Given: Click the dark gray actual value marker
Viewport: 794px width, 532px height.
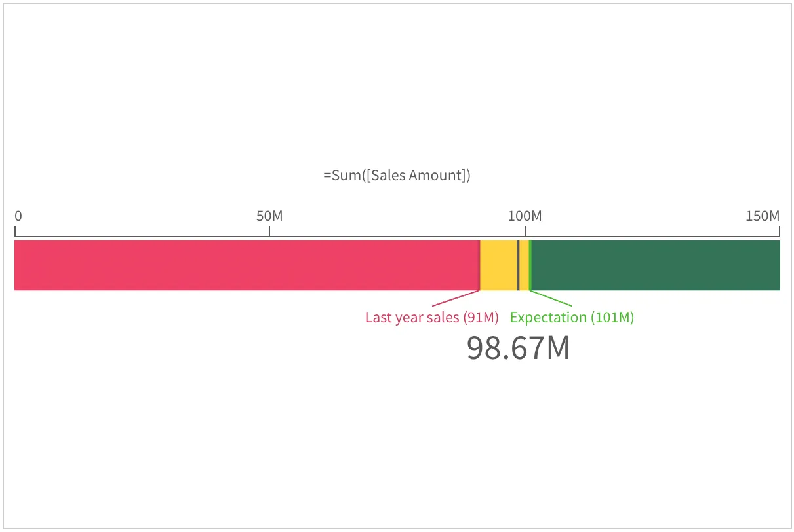Looking at the screenshot, I should 518,265.
